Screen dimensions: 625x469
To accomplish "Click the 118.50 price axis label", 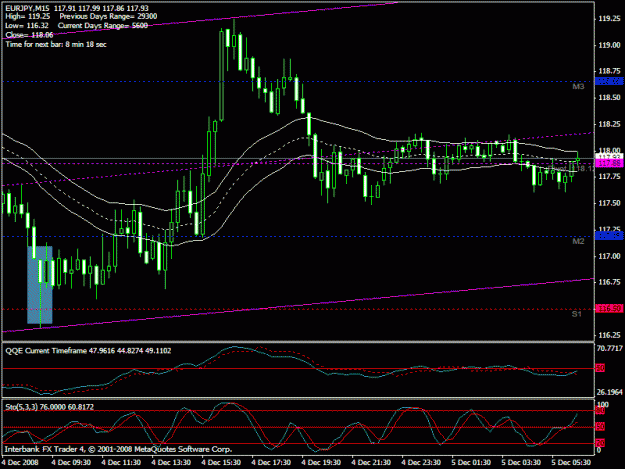I will pyautogui.click(x=609, y=98).
